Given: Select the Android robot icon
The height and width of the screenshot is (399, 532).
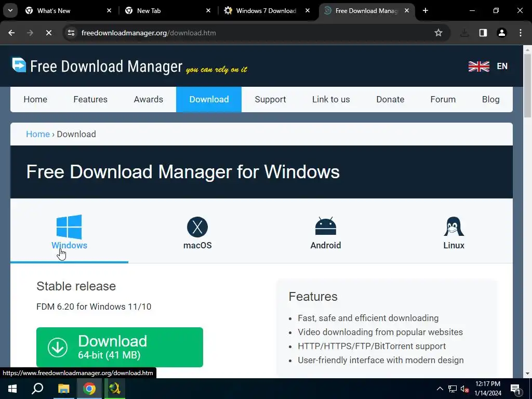Looking at the screenshot, I should [x=325, y=227].
